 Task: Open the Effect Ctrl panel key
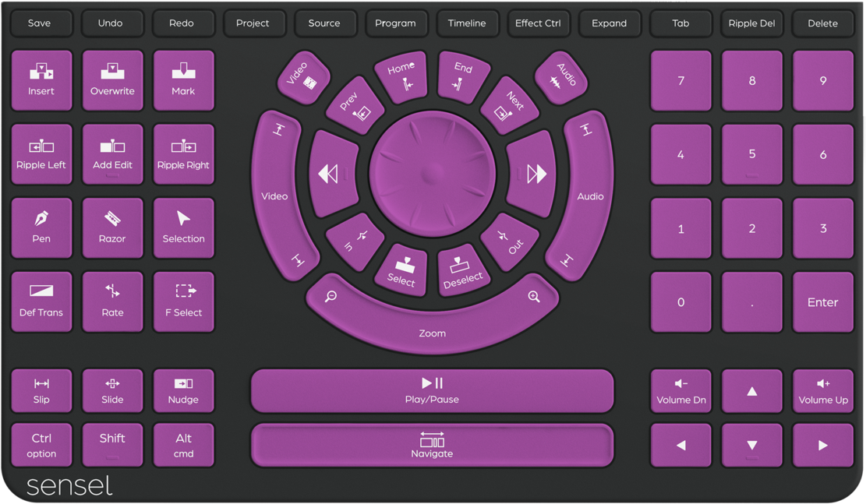(x=538, y=23)
